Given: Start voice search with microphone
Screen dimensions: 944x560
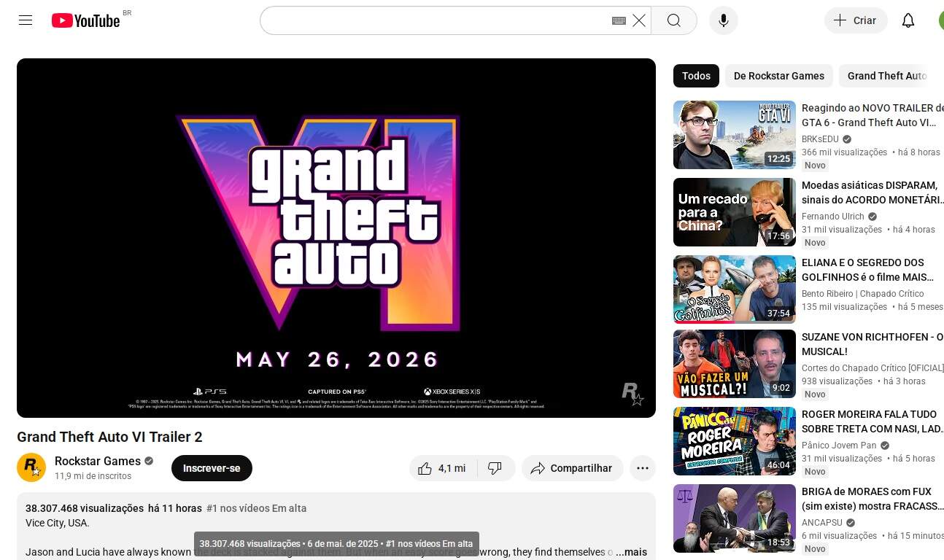Looking at the screenshot, I should tap(723, 20).
